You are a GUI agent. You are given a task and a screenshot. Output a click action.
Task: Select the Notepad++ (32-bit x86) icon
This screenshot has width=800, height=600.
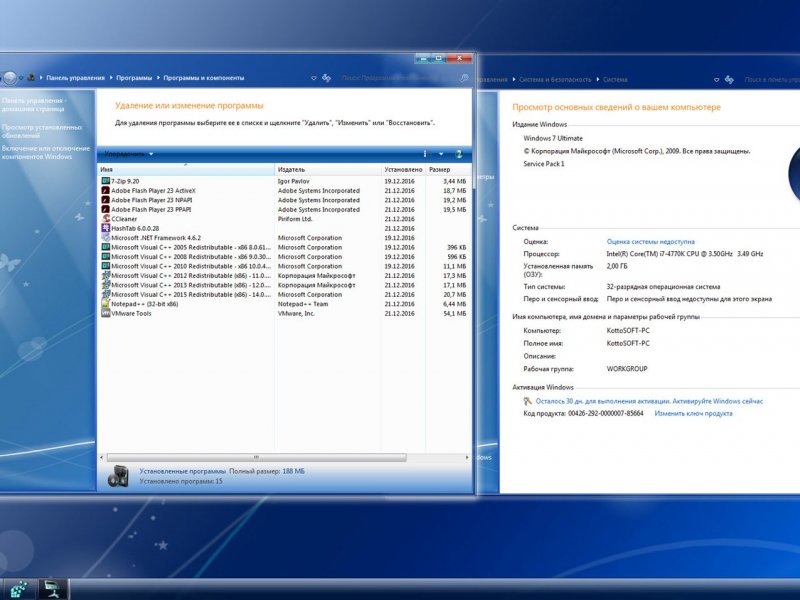tap(106, 304)
